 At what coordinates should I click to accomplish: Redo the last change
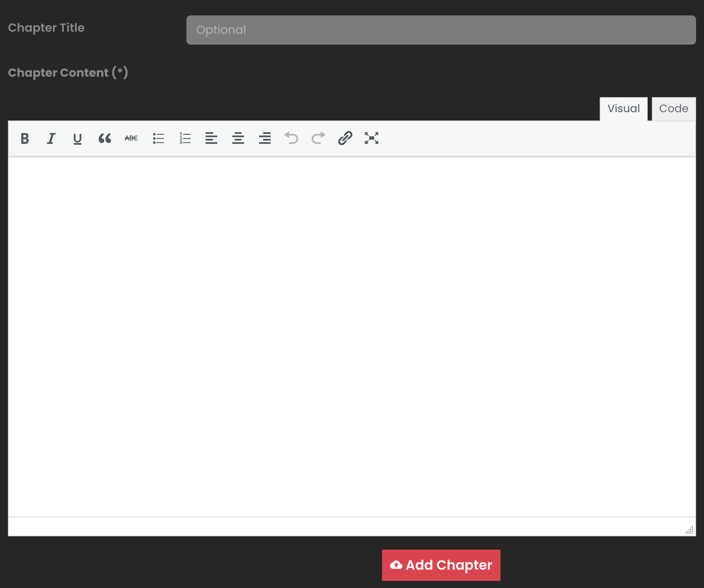[317, 138]
